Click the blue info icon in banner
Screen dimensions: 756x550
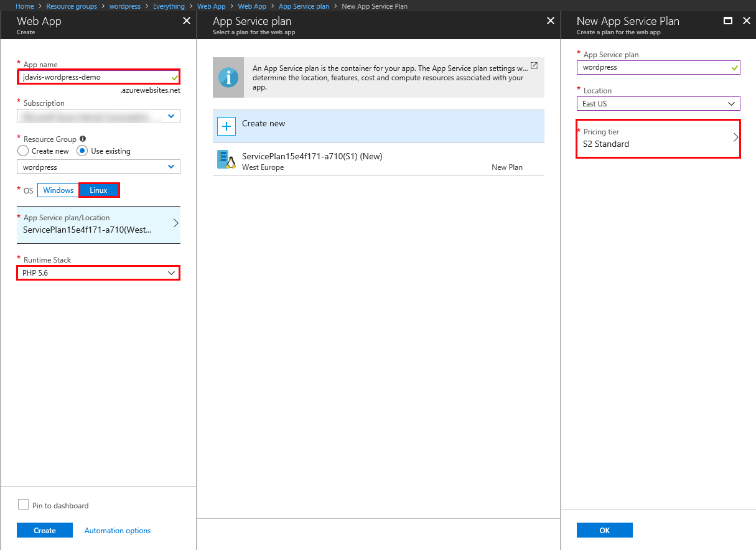[x=228, y=78]
